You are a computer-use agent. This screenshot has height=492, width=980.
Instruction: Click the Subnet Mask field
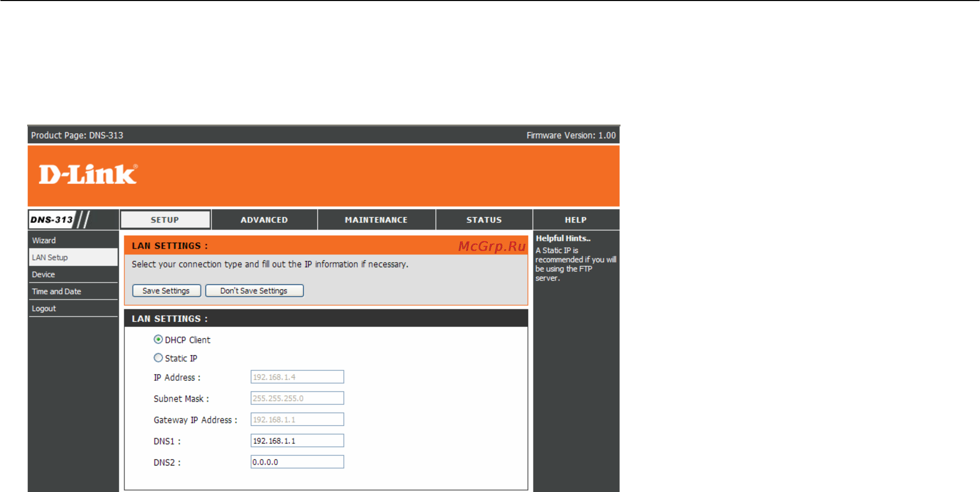(x=297, y=398)
